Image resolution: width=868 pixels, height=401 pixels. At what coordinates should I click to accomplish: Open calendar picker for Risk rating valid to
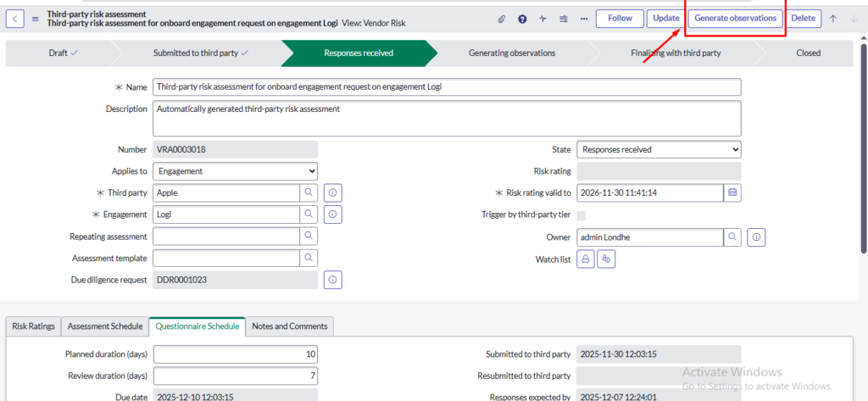pyautogui.click(x=733, y=192)
